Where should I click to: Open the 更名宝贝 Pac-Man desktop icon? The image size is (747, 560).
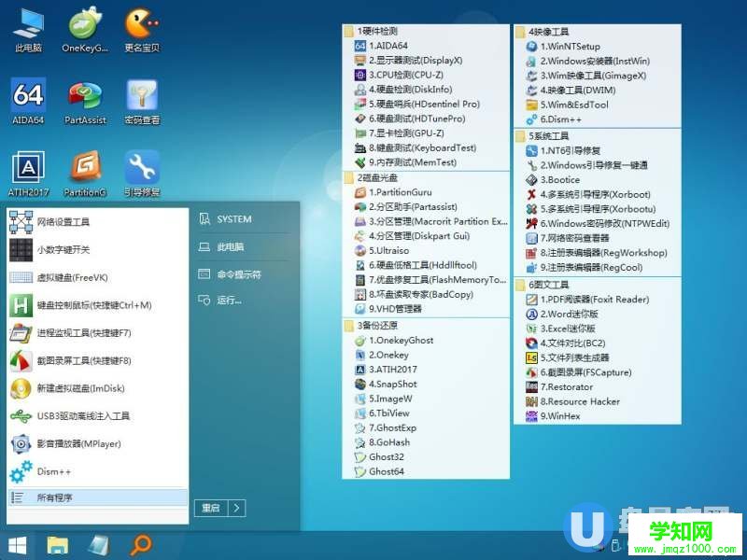click(142, 30)
